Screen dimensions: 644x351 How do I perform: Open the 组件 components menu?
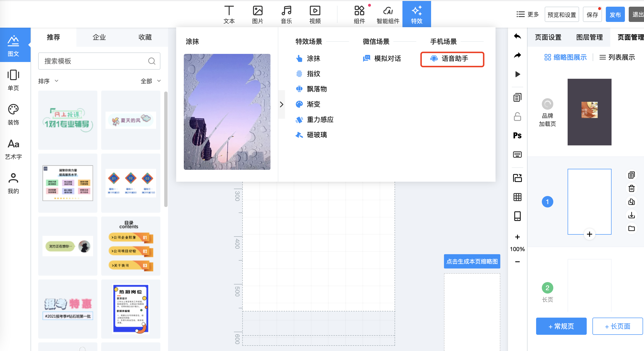(359, 15)
